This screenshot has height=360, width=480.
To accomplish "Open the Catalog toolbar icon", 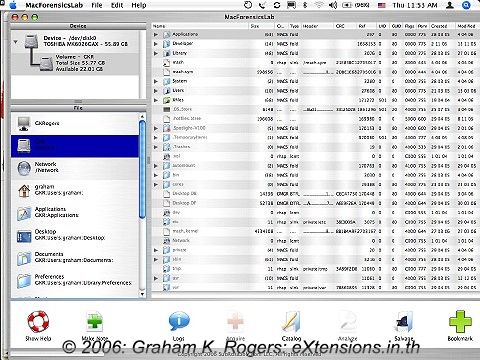I will click(291, 322).
